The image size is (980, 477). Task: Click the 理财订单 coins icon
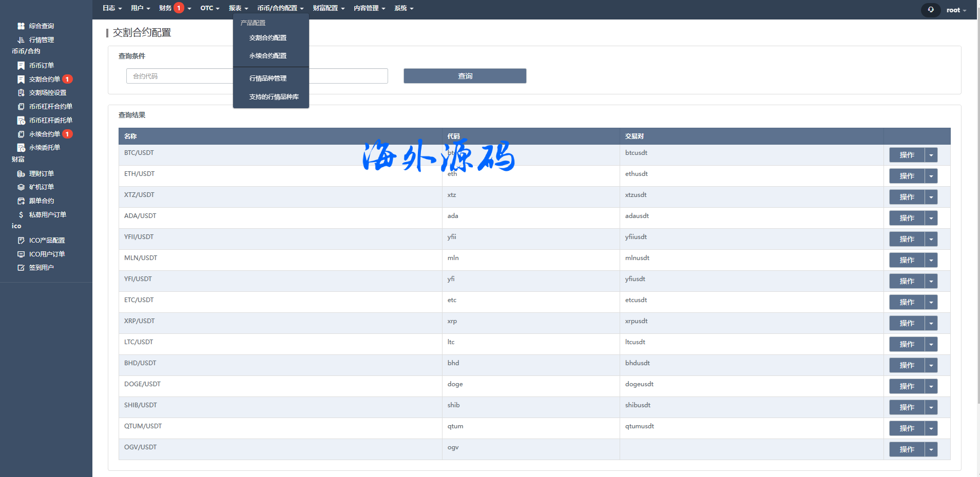pyautogui.click(x=21, y=174)
